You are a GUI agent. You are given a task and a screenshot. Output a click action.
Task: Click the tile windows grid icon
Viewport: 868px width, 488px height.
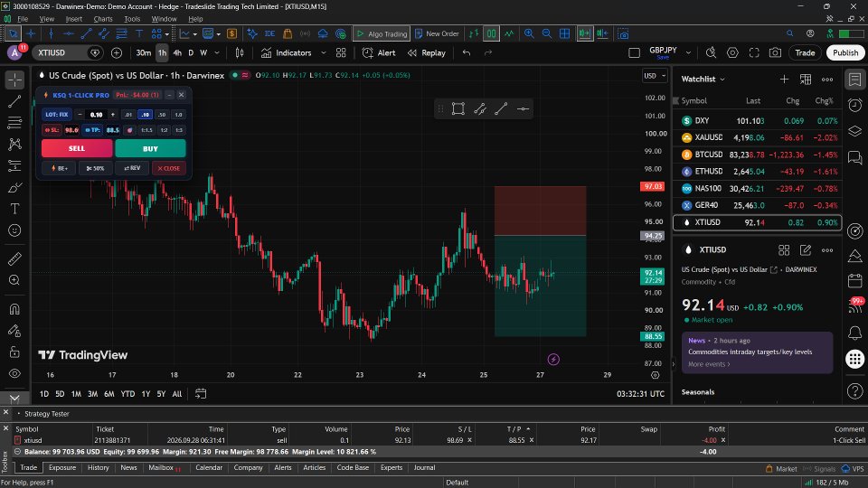coord(564,33)
